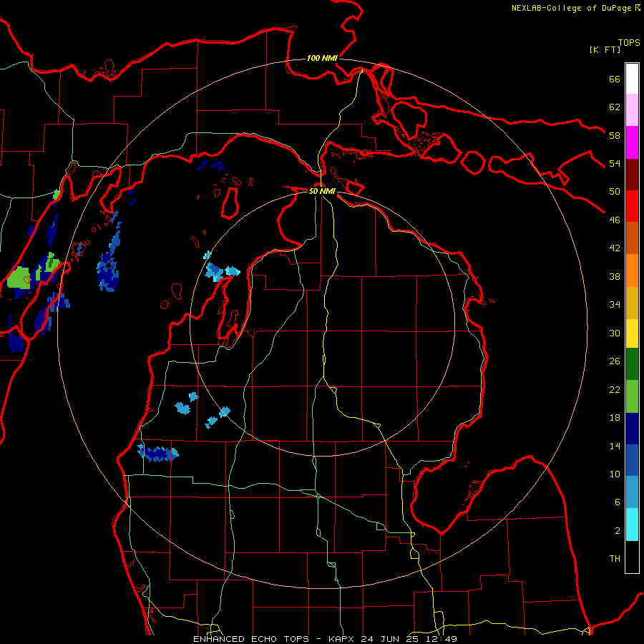Click the legend value 46
Screen dimensions: 644x644
coord(615,220)
